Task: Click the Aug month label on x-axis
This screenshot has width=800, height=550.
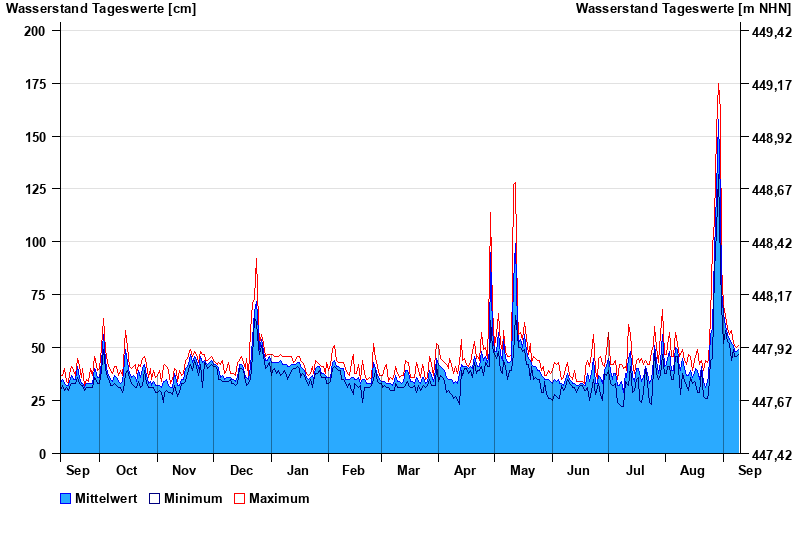Action: [x=692, y=470]
